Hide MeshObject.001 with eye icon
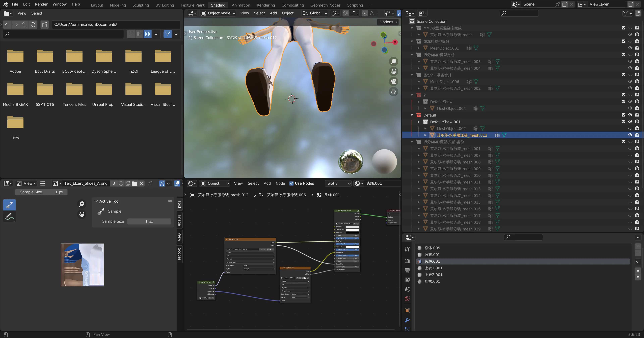The image size is (644, 338). pos(630,48)
